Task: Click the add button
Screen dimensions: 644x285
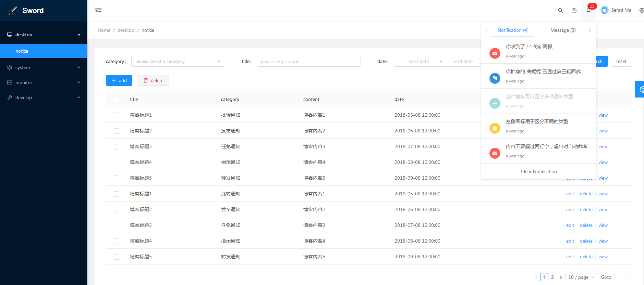Action: click(119, 80)
